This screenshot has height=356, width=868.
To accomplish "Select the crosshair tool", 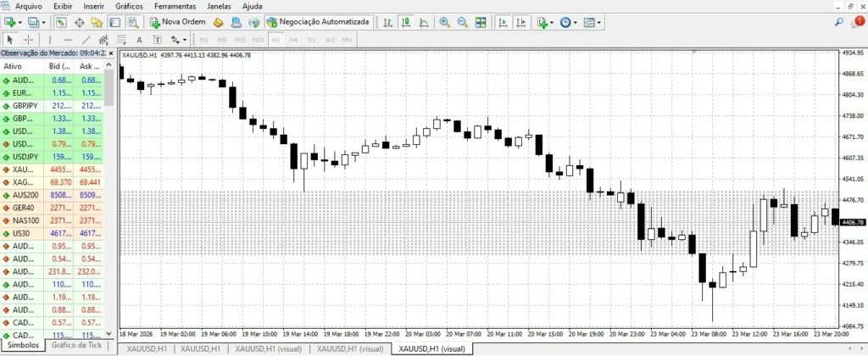I will point(28,39).
